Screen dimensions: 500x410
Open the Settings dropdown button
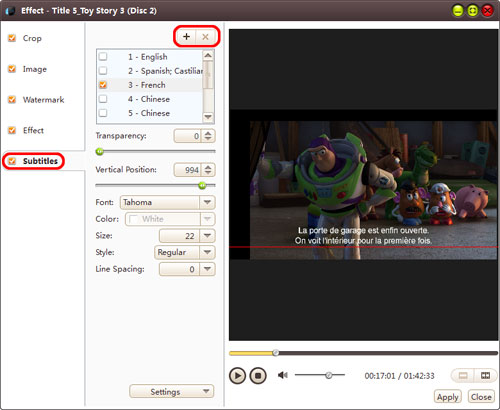pyautogui.click(x=172, y=391)
